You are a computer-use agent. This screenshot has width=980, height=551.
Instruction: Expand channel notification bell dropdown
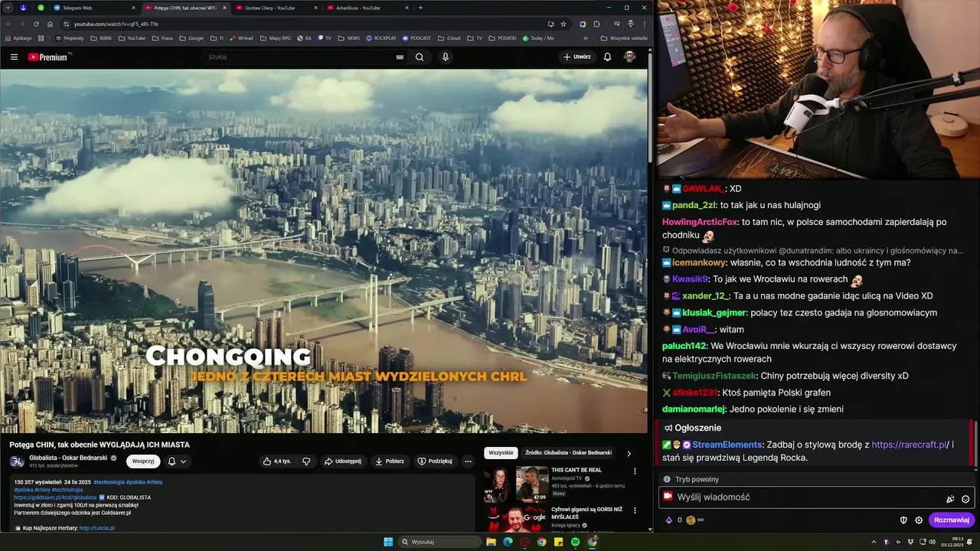coord(177,461)
